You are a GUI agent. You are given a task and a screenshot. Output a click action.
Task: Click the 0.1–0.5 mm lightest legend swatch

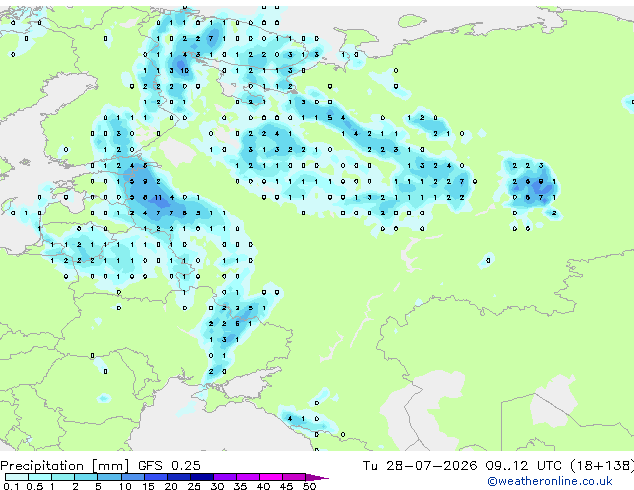[17, 477]
